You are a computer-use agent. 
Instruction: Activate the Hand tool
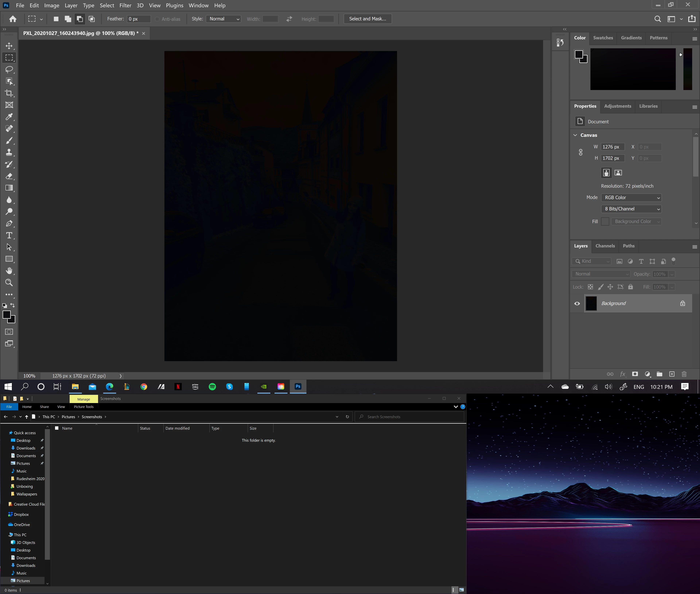point(9,271)
